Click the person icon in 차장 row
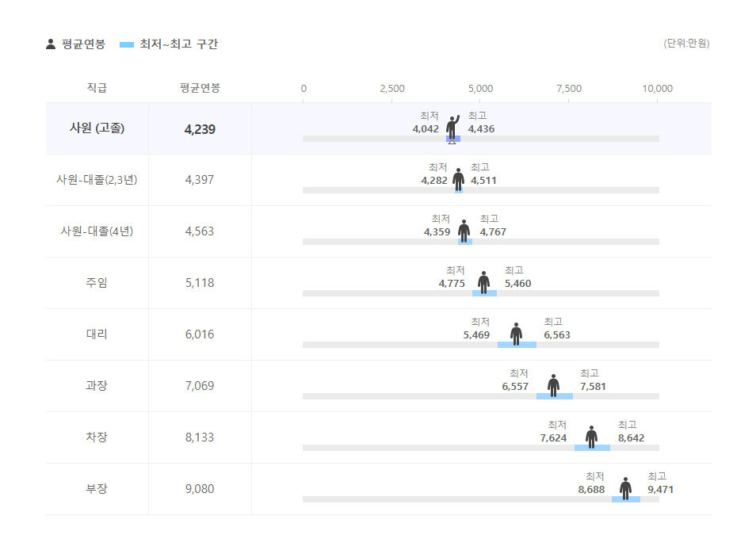This screenshot has height=554, width=756. point(591,436)
